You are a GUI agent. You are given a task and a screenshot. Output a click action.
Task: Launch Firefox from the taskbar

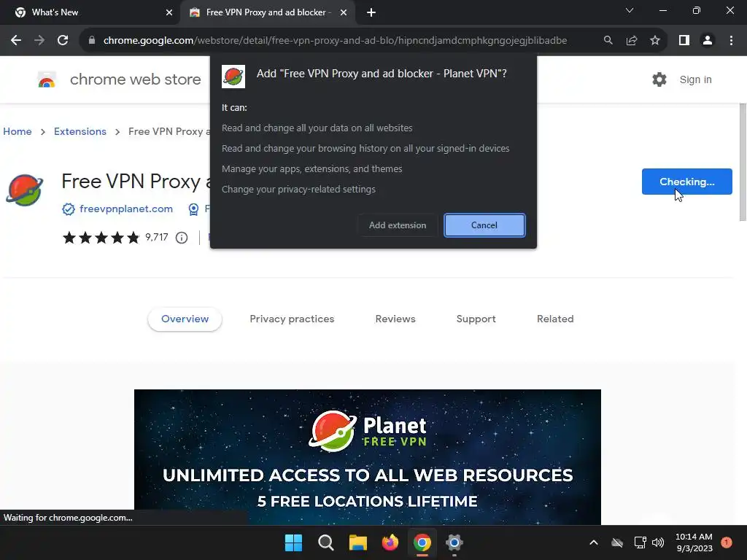[x=390, y=542]
